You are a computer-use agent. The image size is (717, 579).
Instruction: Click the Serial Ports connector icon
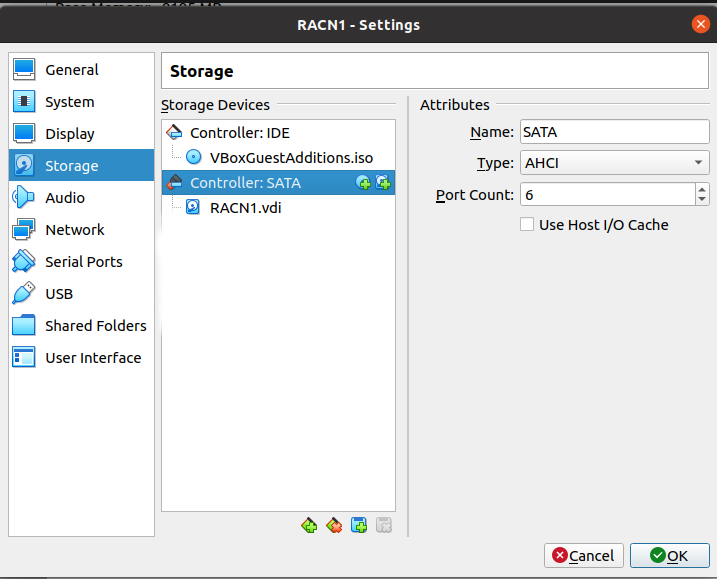pyautogui.click(x=24, y=262)
